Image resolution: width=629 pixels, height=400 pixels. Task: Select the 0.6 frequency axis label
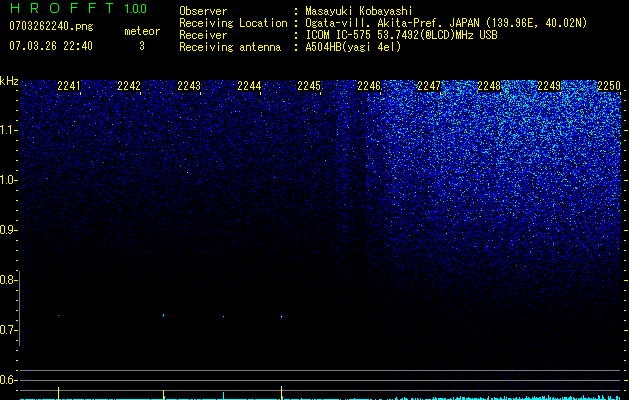coord(7,380)
